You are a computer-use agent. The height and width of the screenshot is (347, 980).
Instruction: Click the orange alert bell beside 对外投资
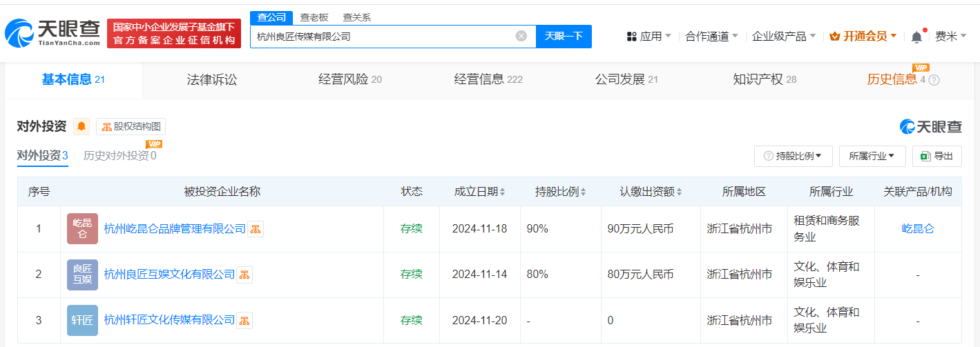[81, 126]
